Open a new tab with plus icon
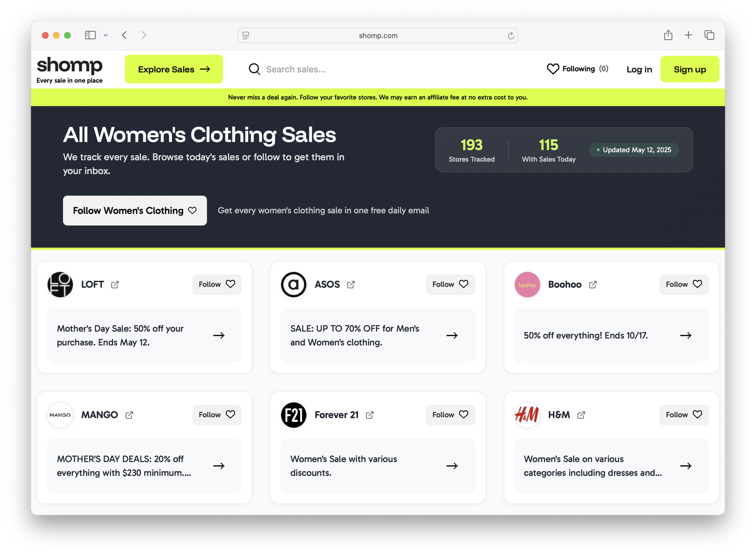Viewport: 756px width, 556px height. [688, 35]
